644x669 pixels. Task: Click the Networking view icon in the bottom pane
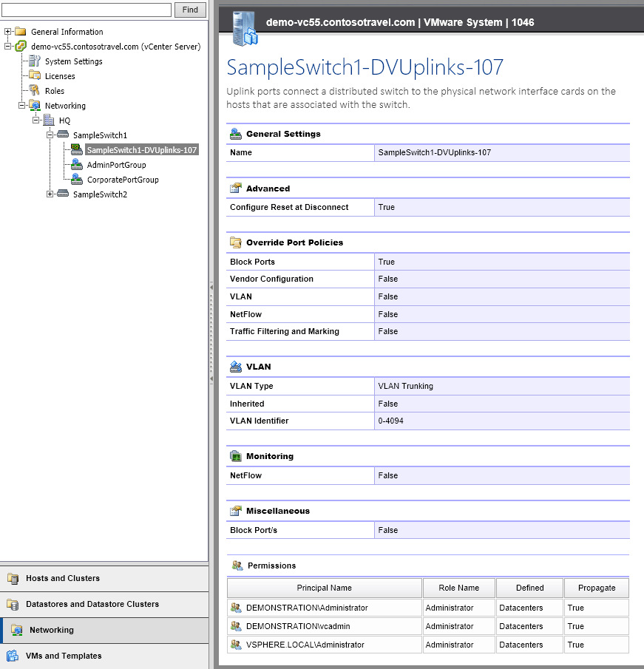17,630
